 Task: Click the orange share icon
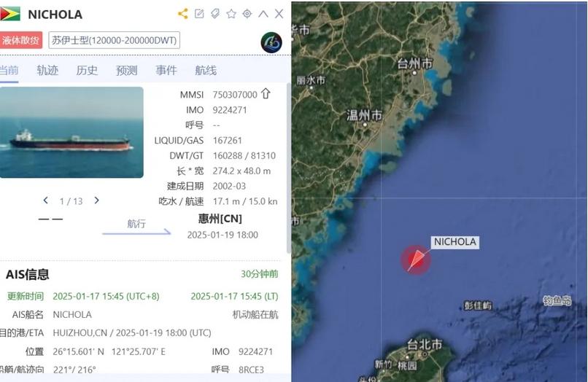pos(182,14)
